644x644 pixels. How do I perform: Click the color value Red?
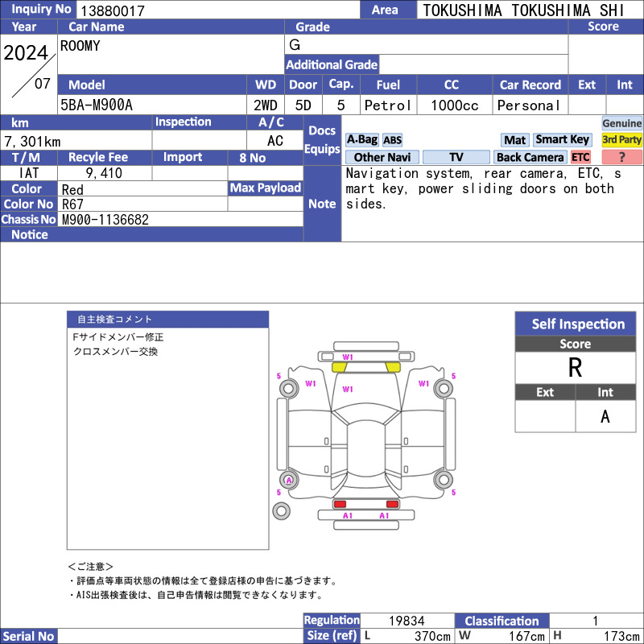click(x=72, y=190)
